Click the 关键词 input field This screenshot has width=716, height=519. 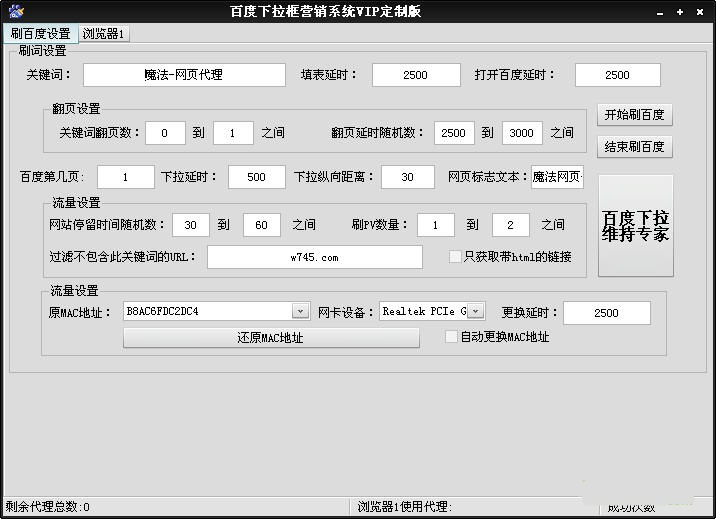click(x=184, y=75)
